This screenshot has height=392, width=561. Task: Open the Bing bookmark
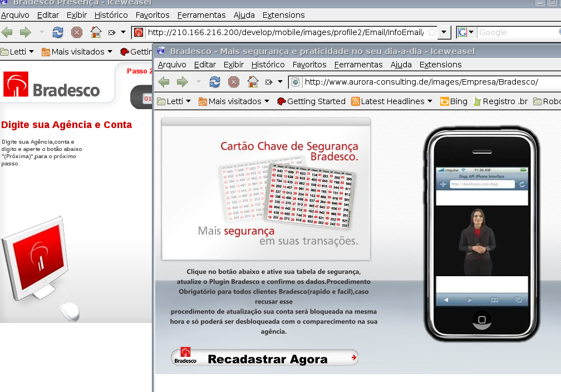(x=454, y=102)
